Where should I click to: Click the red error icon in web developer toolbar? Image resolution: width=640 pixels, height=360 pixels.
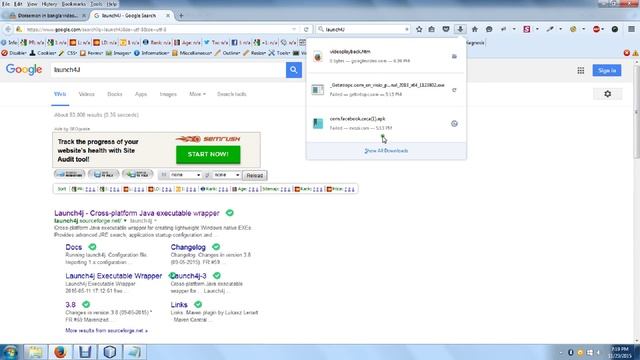coord(627,53)
